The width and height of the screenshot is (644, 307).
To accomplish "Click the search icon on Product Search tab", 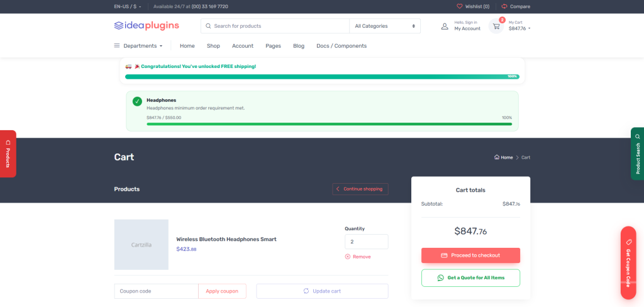I will [638, 137].
